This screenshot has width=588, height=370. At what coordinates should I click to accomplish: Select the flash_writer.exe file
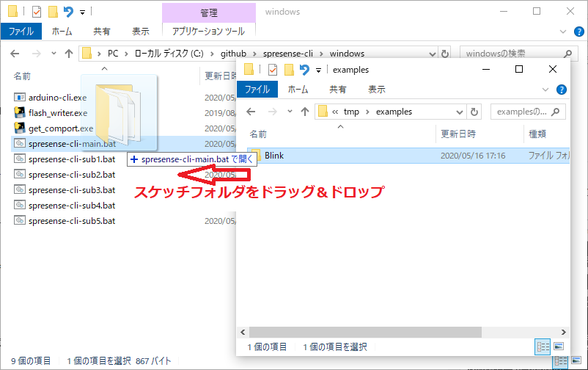[58, 113]
